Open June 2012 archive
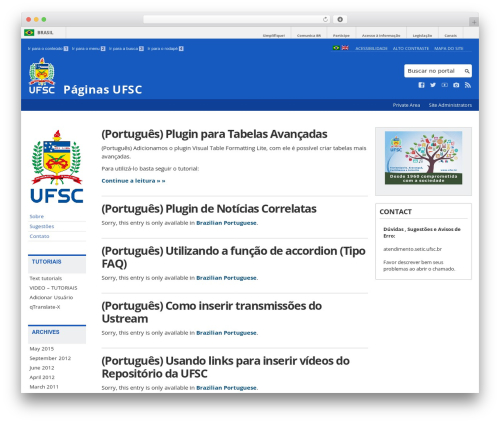Image resolution: width=500 pixels, height=423 pixels. [42, 368]
